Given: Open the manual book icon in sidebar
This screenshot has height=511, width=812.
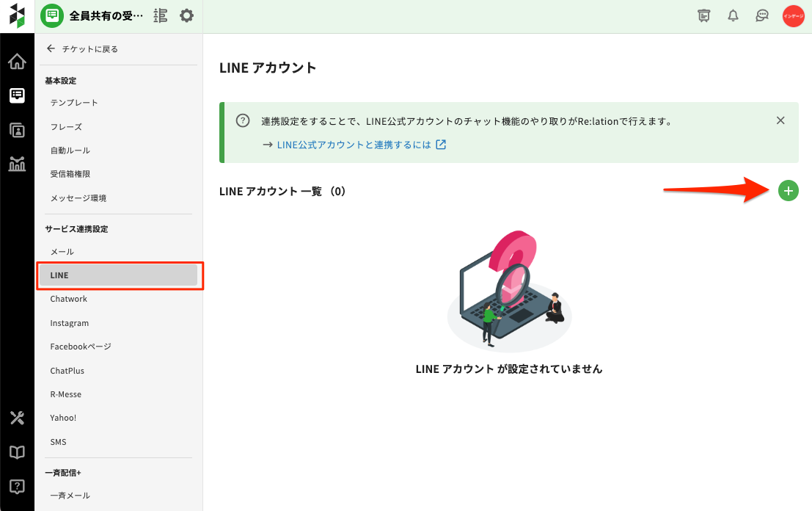Looking at the screenshot, I should [17, 452].
